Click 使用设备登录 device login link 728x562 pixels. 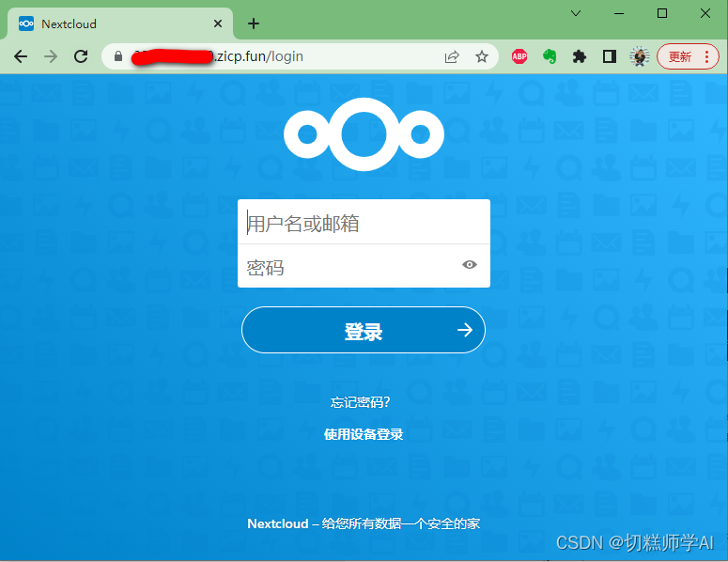coord(364,434)
